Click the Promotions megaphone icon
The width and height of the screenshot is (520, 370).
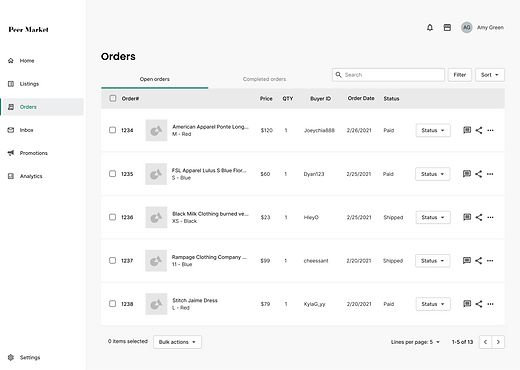pos(11,153)
